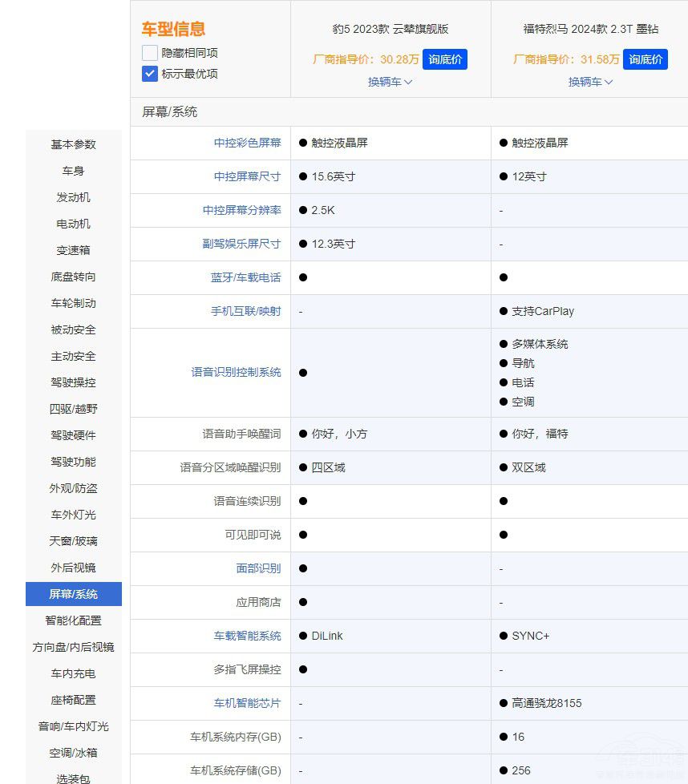Go to 座椅配置 in sidebar
Image resolution: width=688 pixels, height=784 pixels.
pos(73,700)
